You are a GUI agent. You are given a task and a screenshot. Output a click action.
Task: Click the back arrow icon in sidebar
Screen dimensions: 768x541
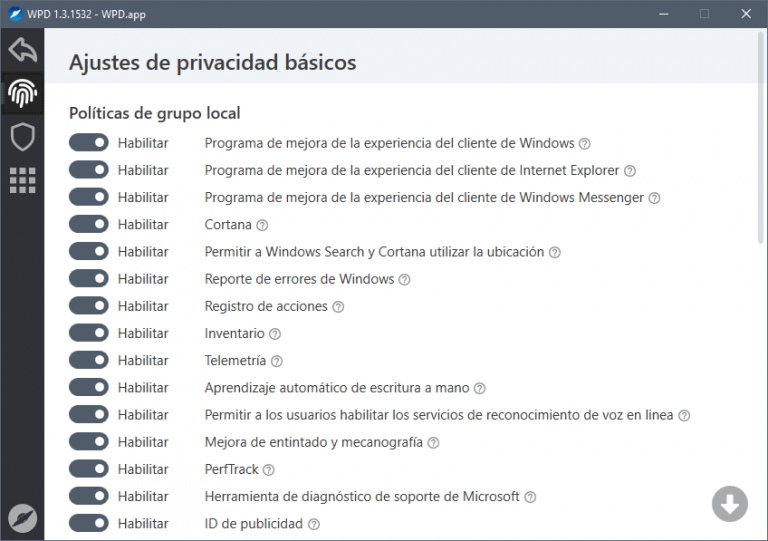[22, 50]
